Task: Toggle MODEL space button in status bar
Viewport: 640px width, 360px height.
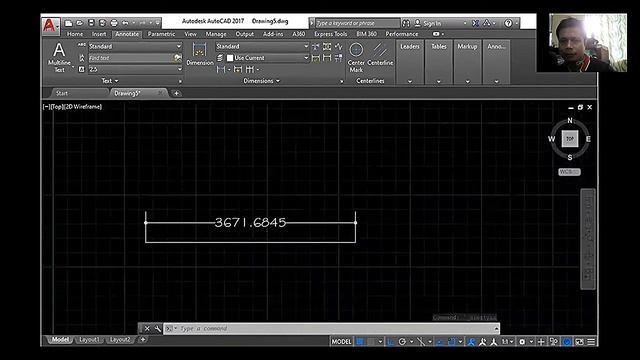Action: [341, 342]
